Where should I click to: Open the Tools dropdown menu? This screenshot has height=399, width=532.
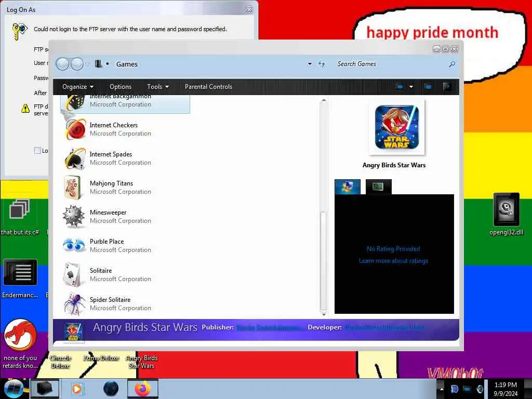pos(158,87)
